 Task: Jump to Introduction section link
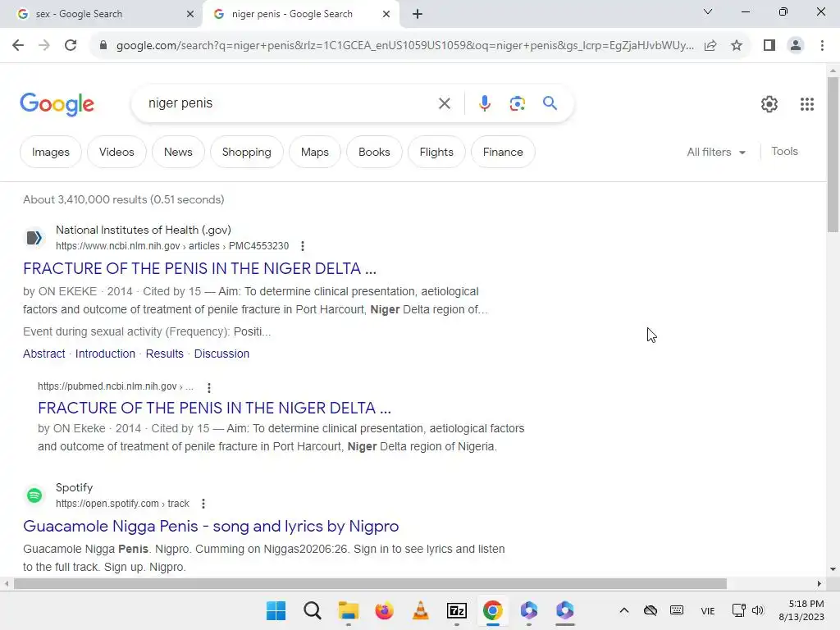(105, 354)
